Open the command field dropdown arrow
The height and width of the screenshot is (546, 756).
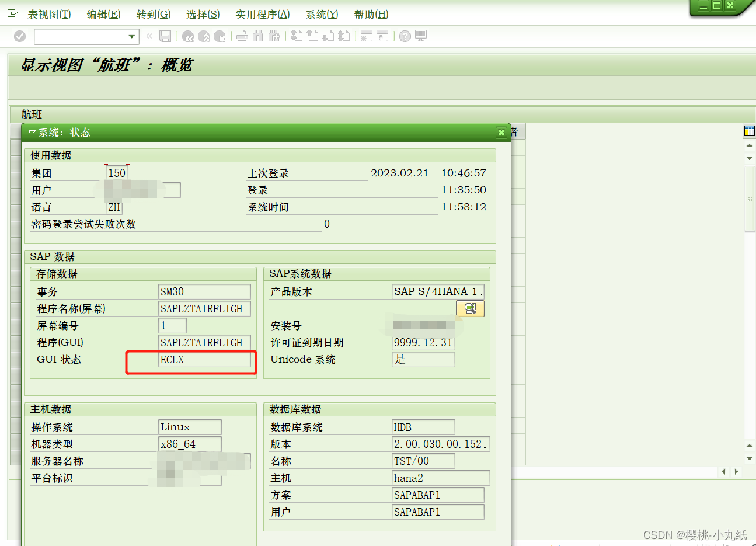132,36
